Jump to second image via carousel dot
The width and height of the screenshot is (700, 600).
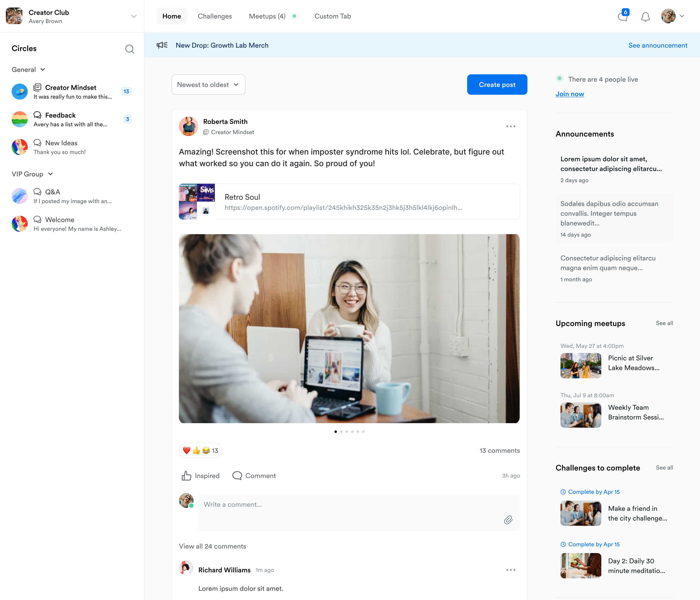[x=341, y=431]
